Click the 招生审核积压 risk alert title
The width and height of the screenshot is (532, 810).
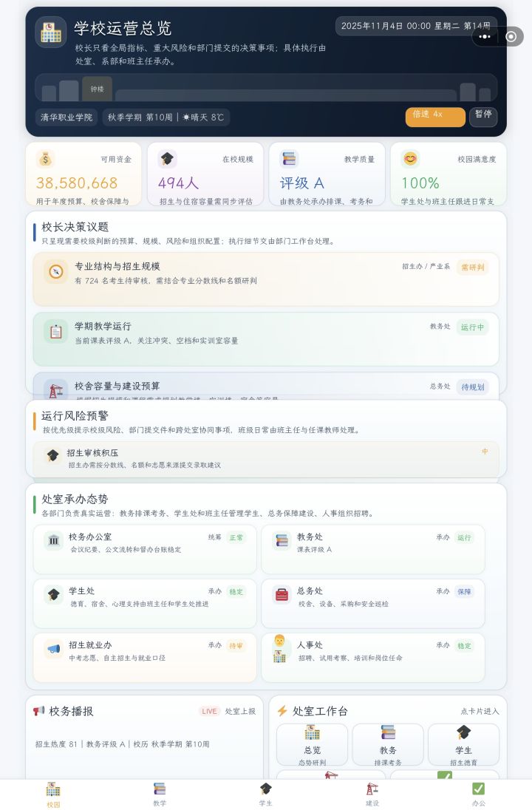click(x=92, y=453)
